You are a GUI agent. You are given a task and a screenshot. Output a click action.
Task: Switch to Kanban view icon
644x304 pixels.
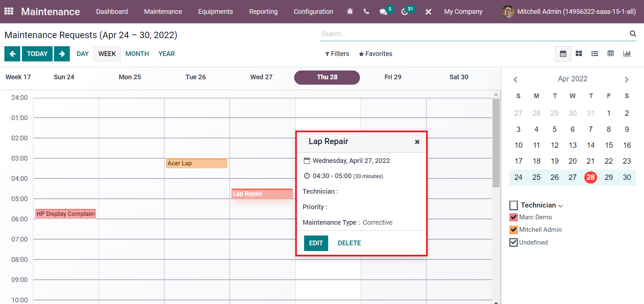(579, 54)
